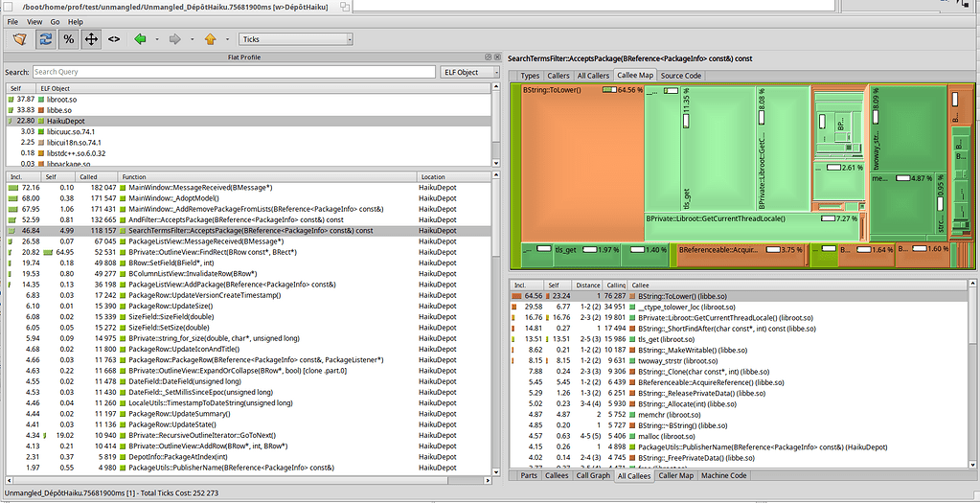Select the All Callees tab
The height and width of the screenshot is (503, 980).
[x=634, y=476]
